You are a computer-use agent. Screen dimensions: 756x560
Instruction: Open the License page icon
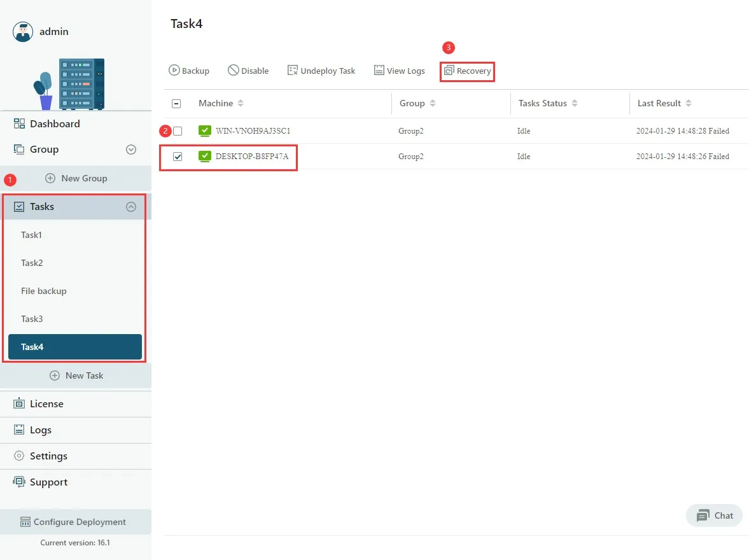click(19, 403)
